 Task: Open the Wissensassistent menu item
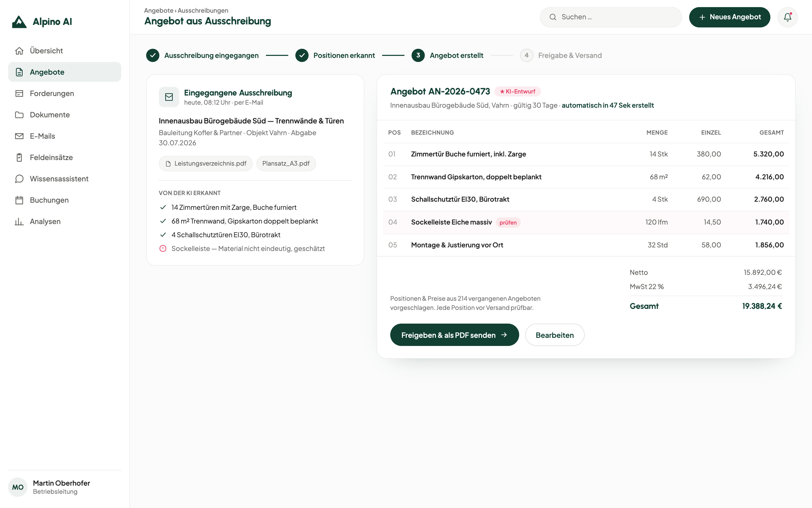tap(64, 179)
